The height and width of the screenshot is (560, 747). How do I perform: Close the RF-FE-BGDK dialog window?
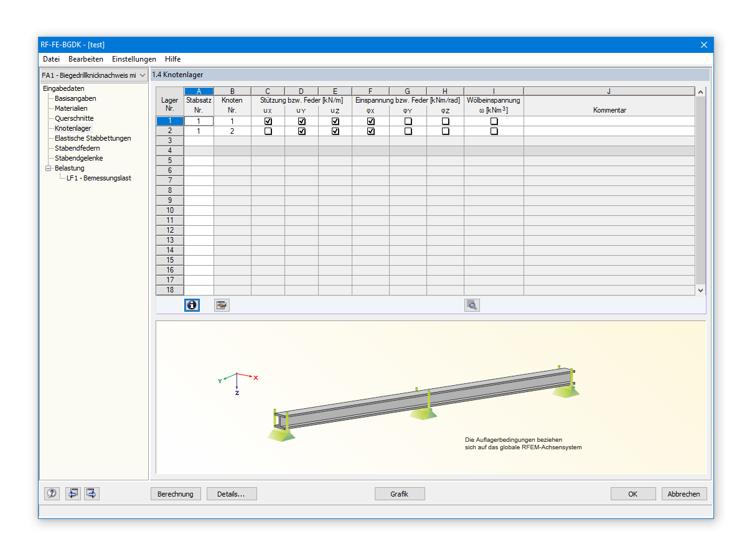[x=704, y=45]
